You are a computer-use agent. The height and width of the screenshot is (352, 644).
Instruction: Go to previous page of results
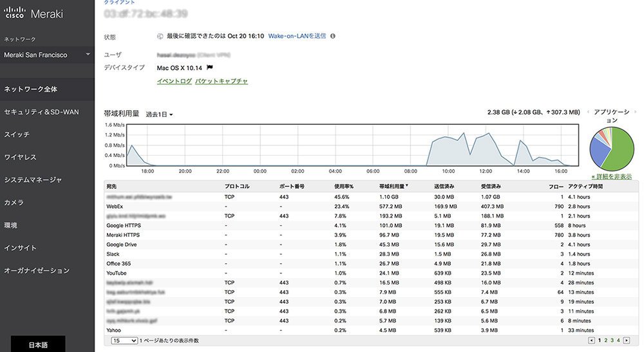point(591,340)
